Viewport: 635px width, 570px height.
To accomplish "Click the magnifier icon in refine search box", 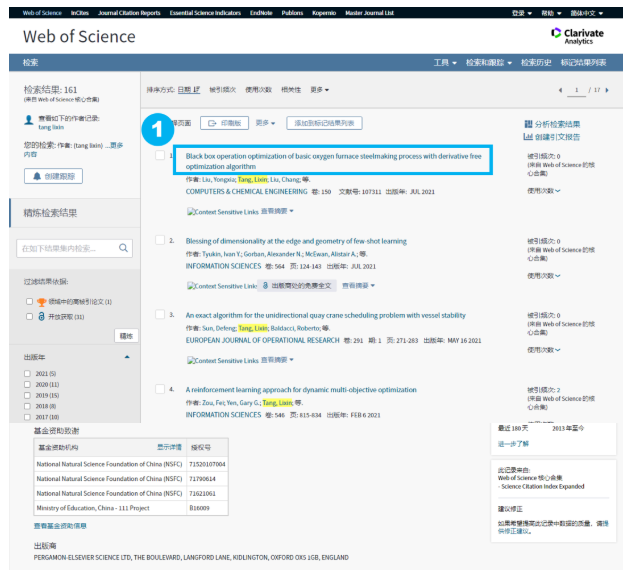I will point(124,248).
